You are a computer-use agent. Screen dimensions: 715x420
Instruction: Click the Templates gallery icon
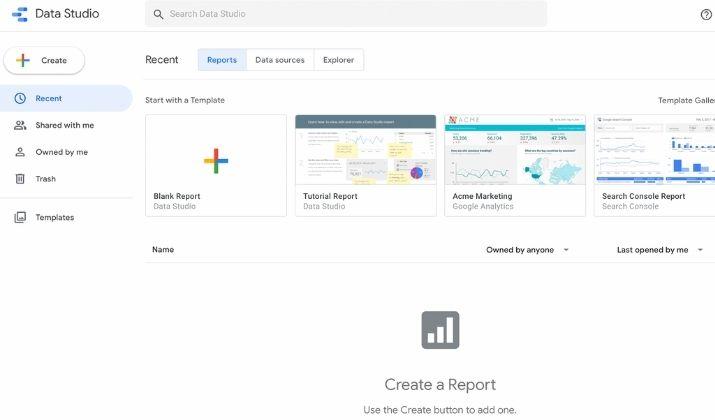click(20, 218)
